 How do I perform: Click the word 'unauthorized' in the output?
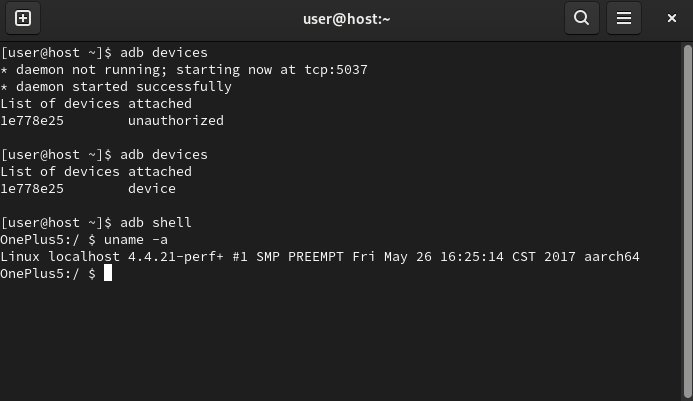coord(176,121)
